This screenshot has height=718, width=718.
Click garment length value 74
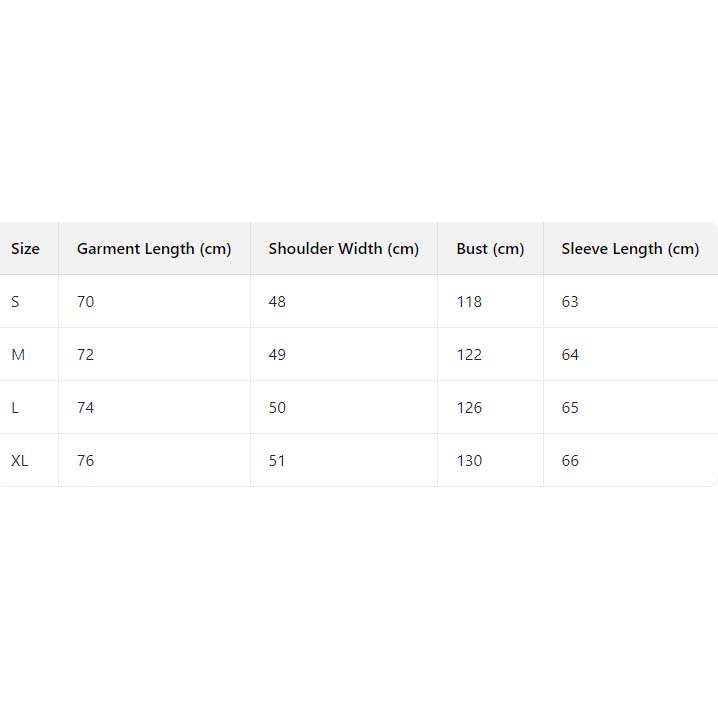86,408
